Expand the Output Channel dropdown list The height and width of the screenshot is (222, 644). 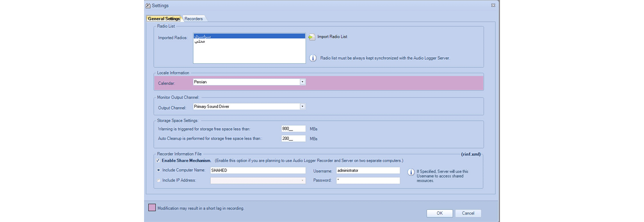[x=302, y=107]
